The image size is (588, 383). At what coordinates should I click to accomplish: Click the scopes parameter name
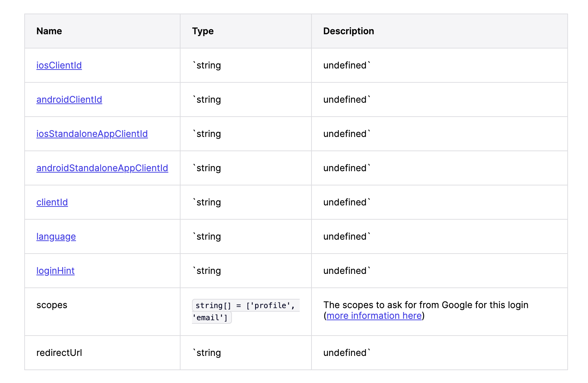coord(52,305)
